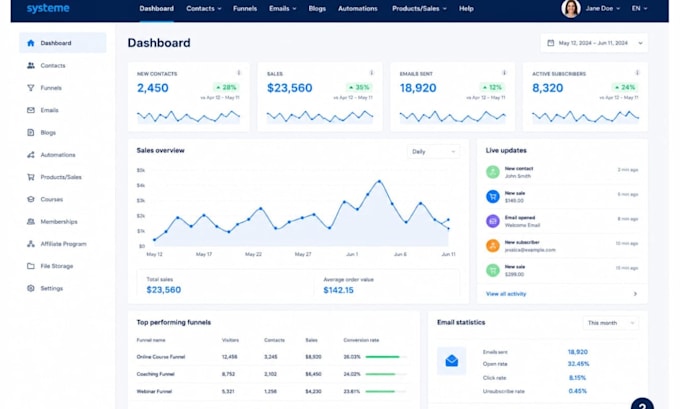Viewport: 680px width, 409px height.
Task: Click the Conversion rate column header
Action: 361,340
